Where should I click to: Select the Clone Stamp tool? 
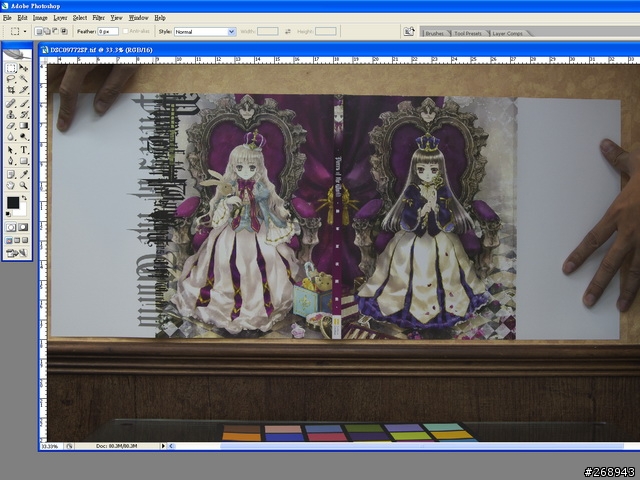11,115
